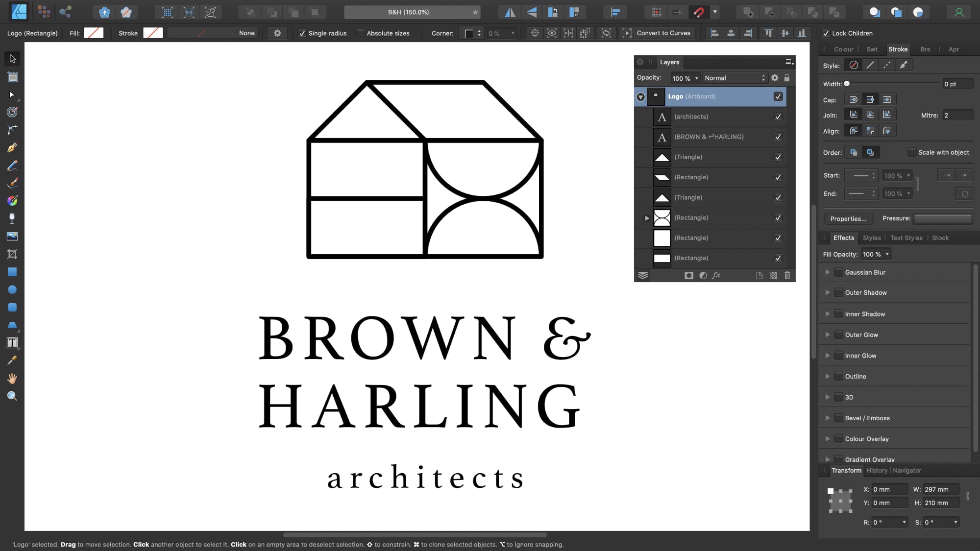Expand the Outer Shadow effect
The height and width of the screenshot is (551, 980).
tap(827, 292)
